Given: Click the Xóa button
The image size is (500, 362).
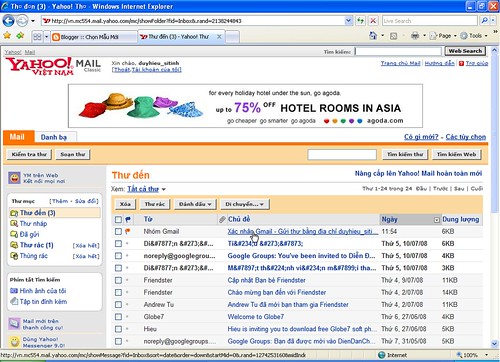Looking at the screenshot, I should click(x=125, y=204).
